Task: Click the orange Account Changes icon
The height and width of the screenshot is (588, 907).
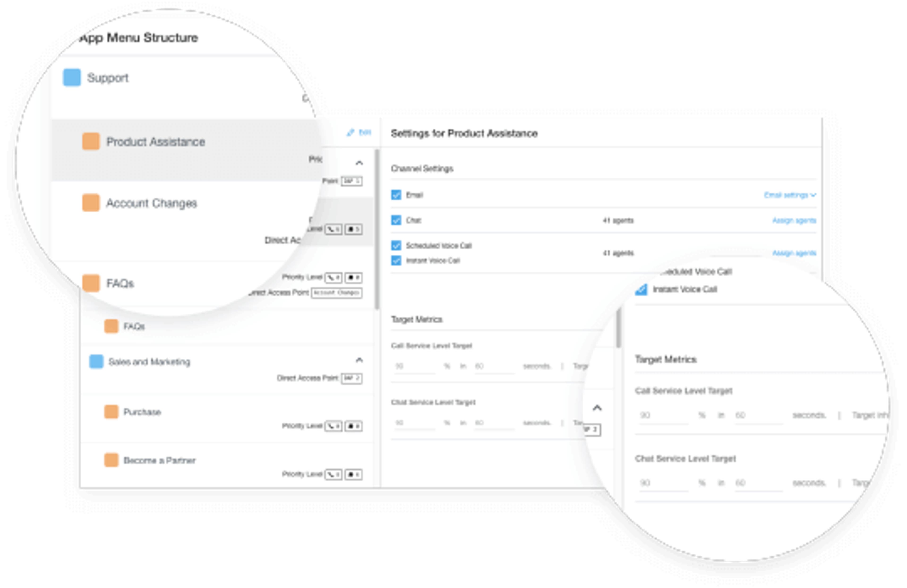Action: (91, 203)
